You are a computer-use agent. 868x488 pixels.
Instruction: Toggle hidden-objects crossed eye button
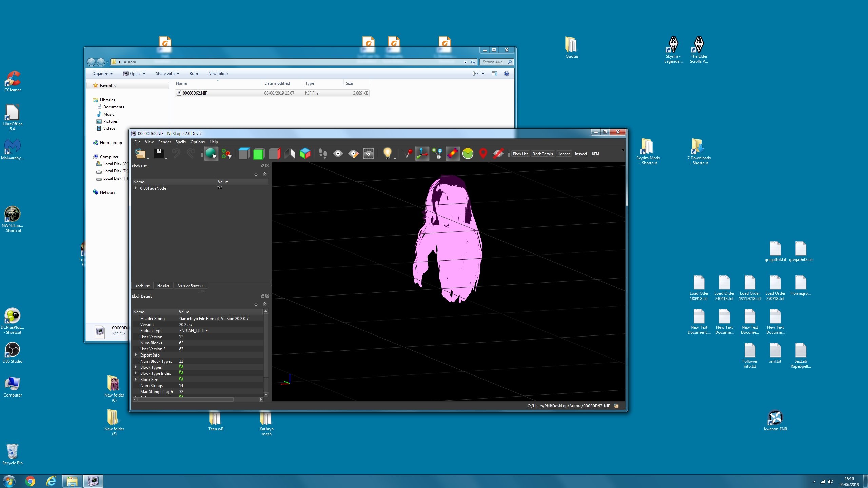click(x=498, y=154)
